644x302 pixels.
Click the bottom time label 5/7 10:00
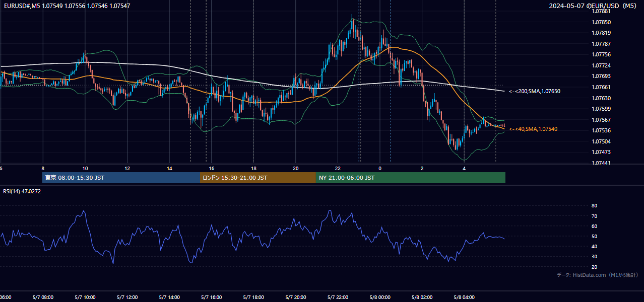tap(85, 297)
